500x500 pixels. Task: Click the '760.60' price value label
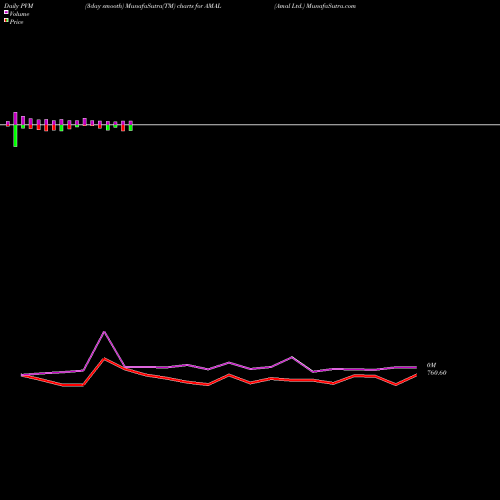(437, 373)
